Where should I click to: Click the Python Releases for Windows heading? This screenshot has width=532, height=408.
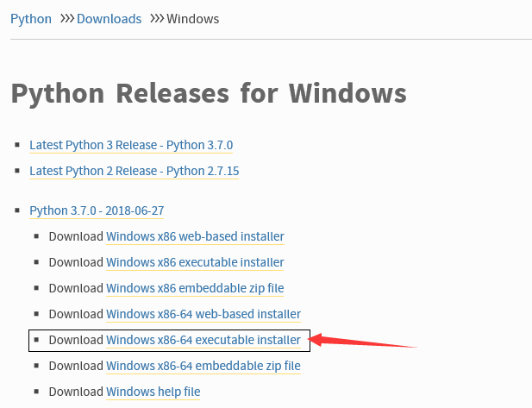(x=209, y=94)
